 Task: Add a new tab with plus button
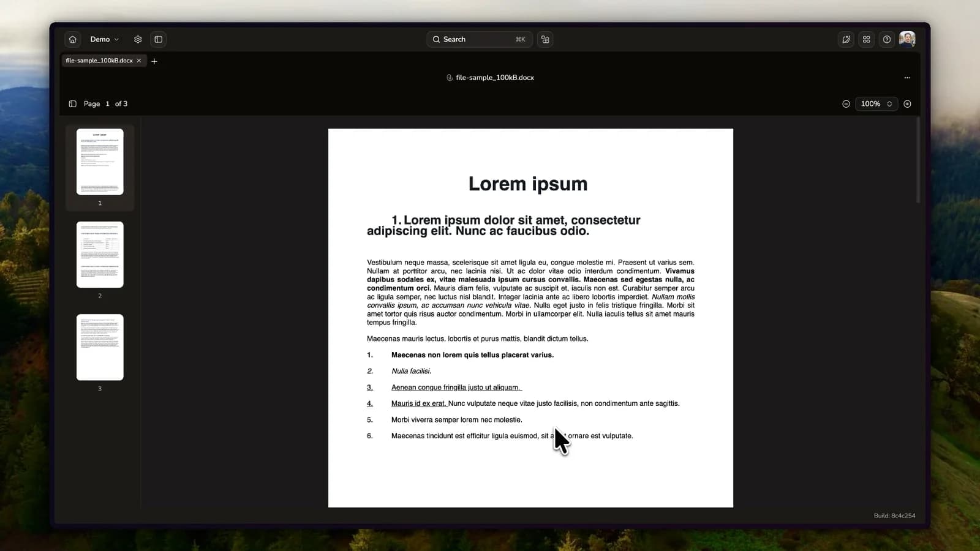[x=154, y=61]
